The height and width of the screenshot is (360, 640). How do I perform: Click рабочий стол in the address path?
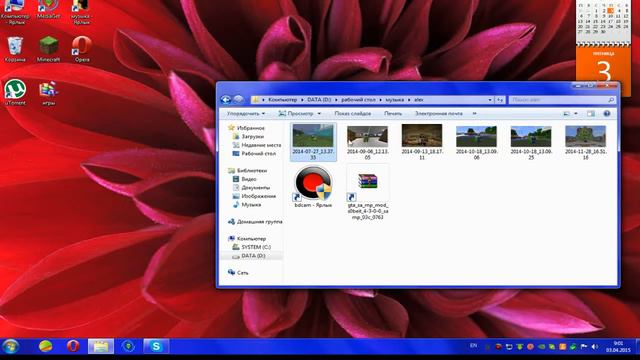click(x=358, y=100)
